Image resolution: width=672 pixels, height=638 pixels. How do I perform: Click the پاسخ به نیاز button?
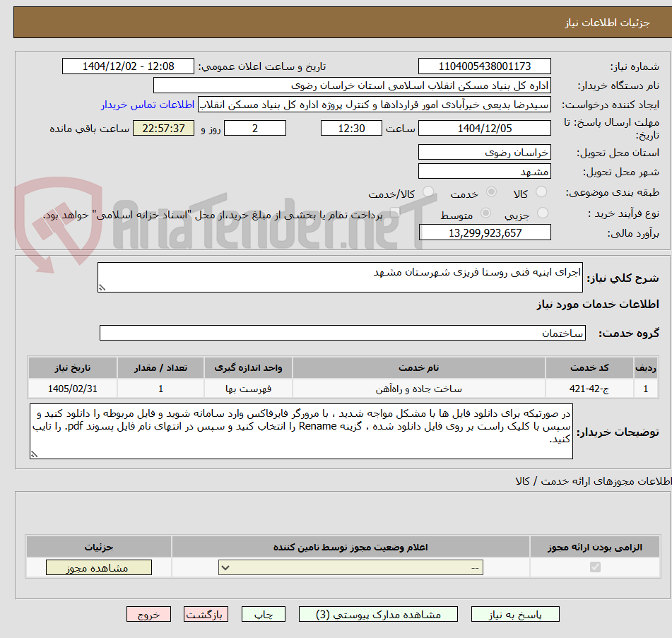click(515, 615)
